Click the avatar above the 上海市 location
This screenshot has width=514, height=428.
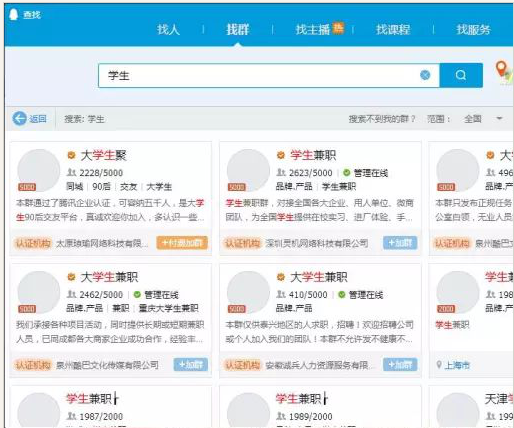(x=458, y=292)
